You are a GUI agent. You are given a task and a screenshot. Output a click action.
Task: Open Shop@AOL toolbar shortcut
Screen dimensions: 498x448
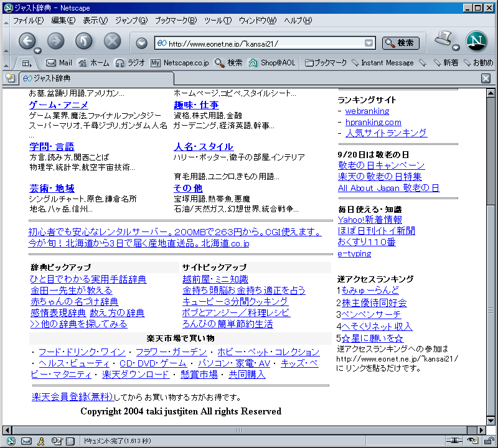[272, 63]
